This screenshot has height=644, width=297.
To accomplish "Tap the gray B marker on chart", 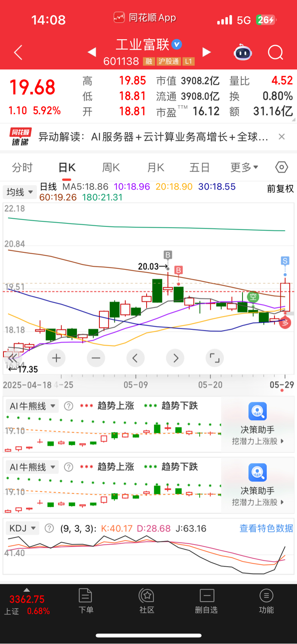I will click(x=168, y=255).
